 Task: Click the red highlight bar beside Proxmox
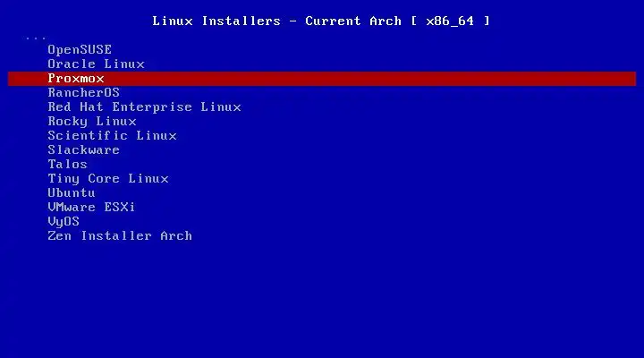click(369, 79)
